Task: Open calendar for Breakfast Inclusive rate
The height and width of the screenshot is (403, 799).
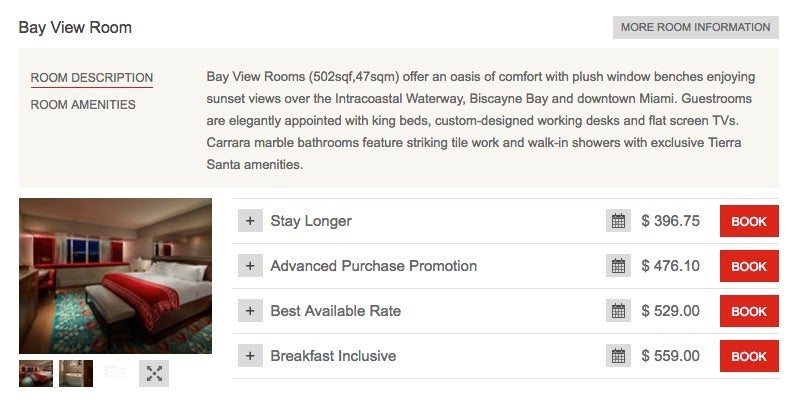Action: tap(618, 356)
